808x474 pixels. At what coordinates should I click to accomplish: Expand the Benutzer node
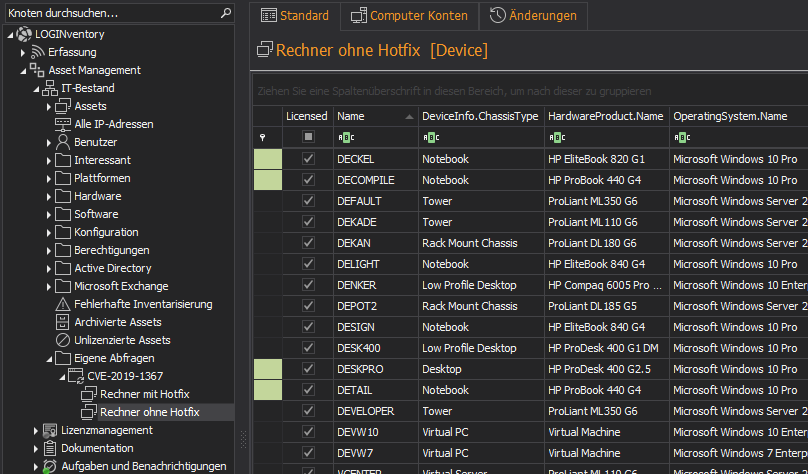pyautogui.click(x=49, y=143)
